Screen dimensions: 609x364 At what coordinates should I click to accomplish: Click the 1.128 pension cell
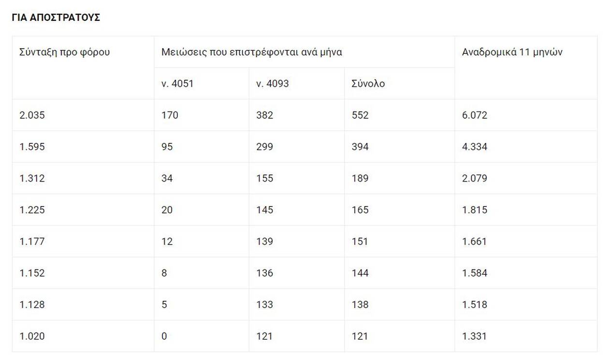point(32,305)
